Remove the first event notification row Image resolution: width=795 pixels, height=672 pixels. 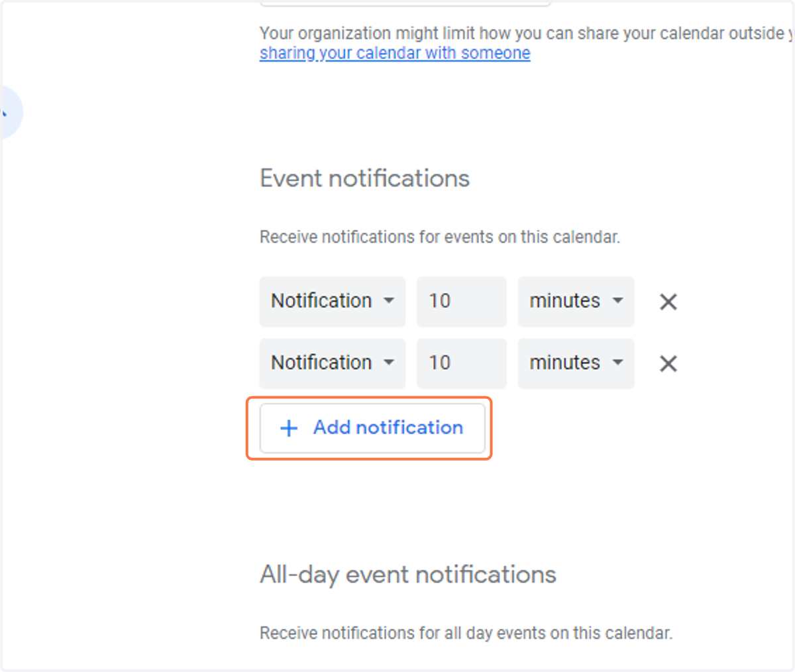(668, 302)
